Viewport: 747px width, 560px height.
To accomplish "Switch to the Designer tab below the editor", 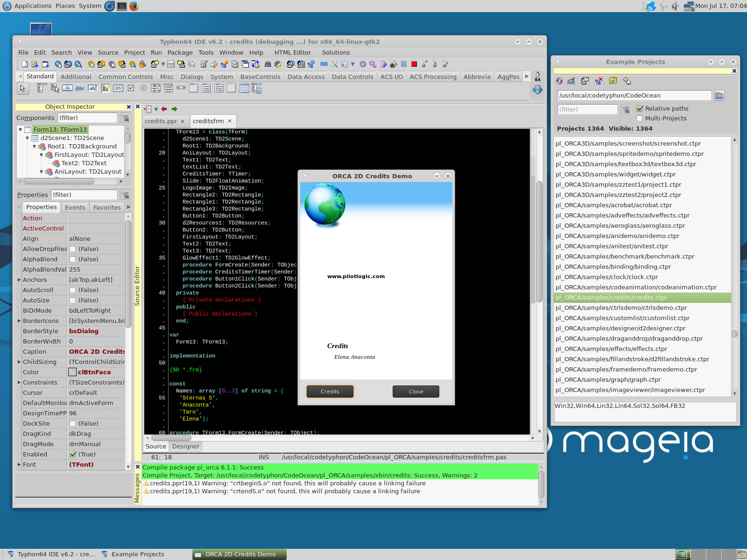I will click(186, 447).
